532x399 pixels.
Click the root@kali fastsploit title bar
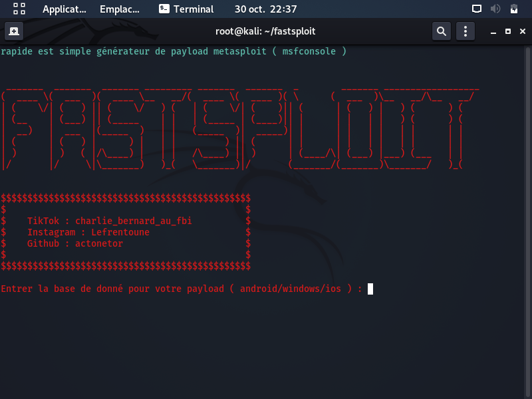pos(265,31)
